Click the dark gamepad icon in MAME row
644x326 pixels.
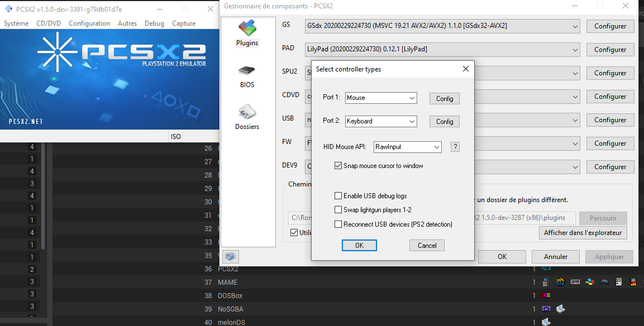pyautogui.click(x=604, y=282)
